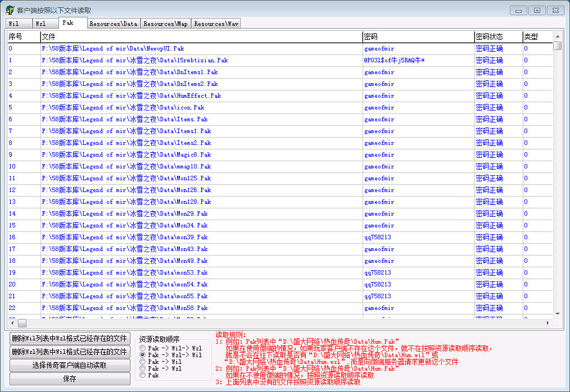
Task: Click the 文件 column header
Action: coord(201,37)
